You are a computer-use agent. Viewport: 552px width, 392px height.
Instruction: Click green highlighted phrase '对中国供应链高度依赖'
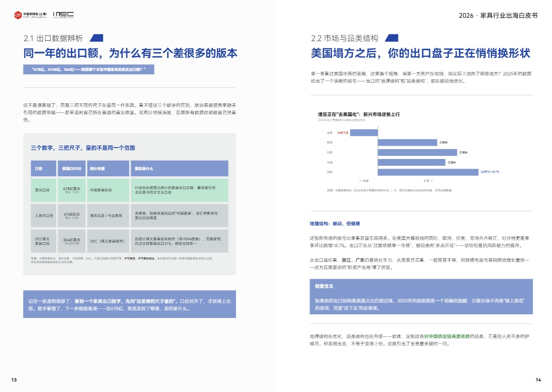446,336
